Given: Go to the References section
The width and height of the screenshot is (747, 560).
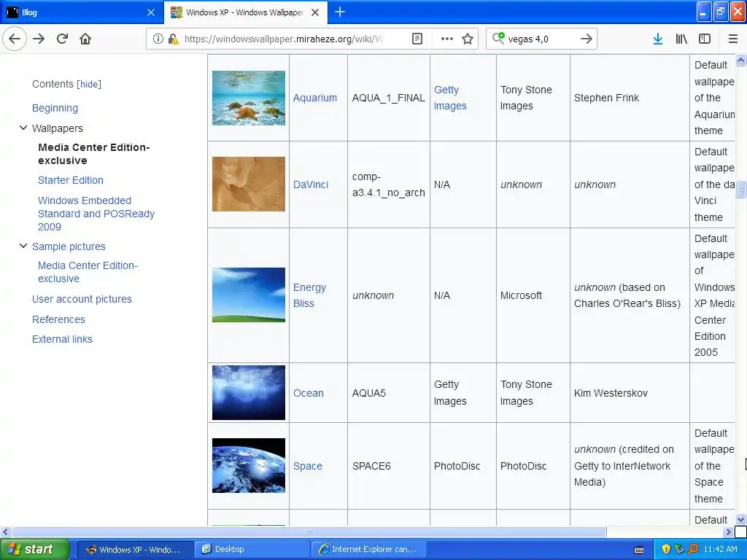Looking at the screenshot, I should (x=58, y=319).
